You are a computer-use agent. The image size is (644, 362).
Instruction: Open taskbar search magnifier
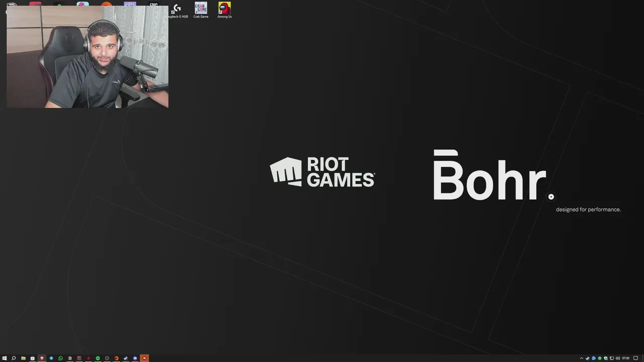click(x=14, y=358)
